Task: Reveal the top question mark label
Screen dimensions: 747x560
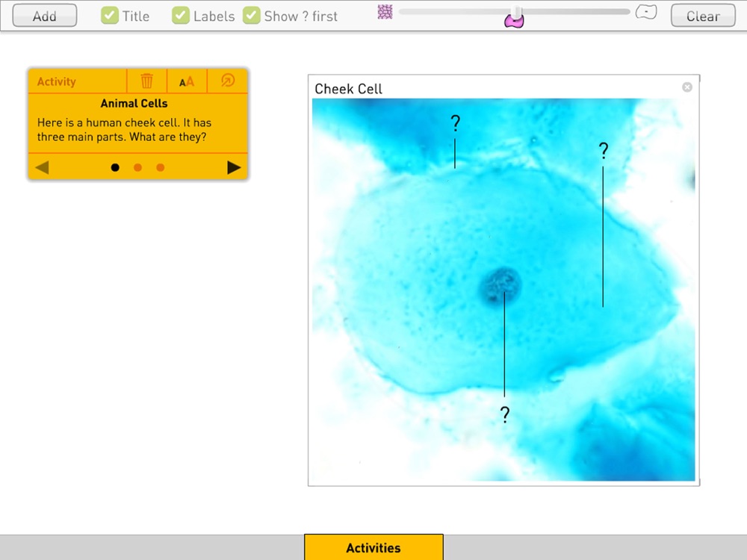Action: (456, 123)
